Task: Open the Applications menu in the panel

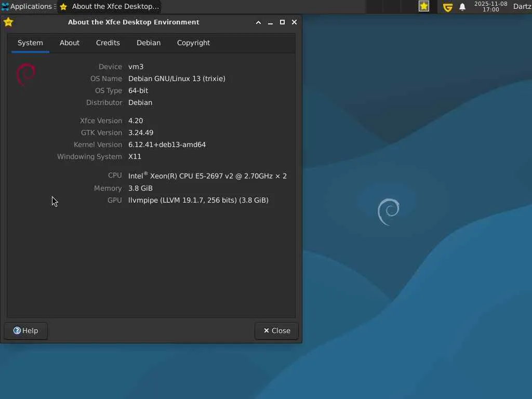Action: pos(29,6)
